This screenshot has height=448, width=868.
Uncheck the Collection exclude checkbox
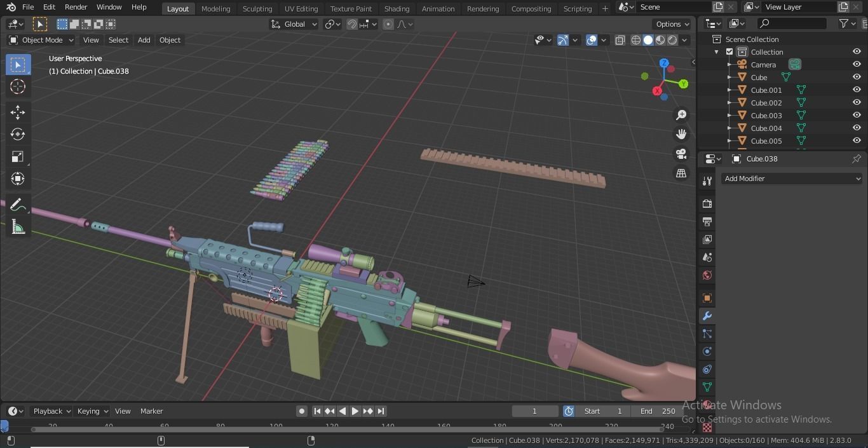(x=729, y=52)
